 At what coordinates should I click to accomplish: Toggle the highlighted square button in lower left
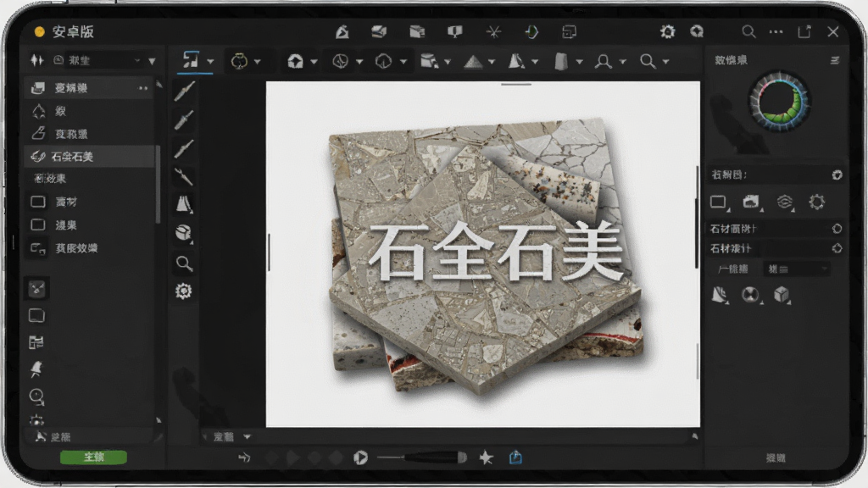pyautogui.click(x=37, y=288)
